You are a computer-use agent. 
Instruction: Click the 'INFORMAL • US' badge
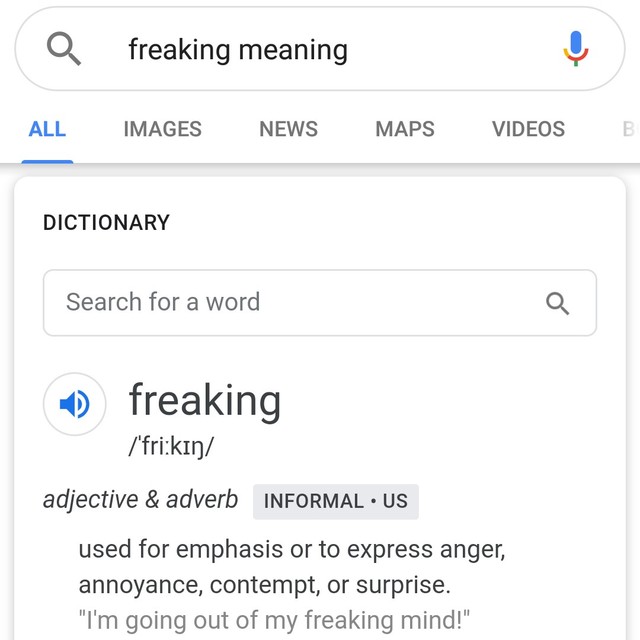[336, 502]
